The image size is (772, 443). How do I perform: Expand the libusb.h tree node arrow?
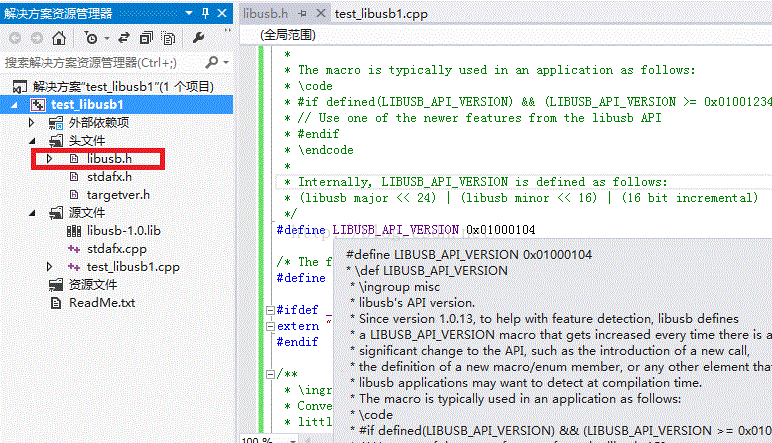point(49,158)
